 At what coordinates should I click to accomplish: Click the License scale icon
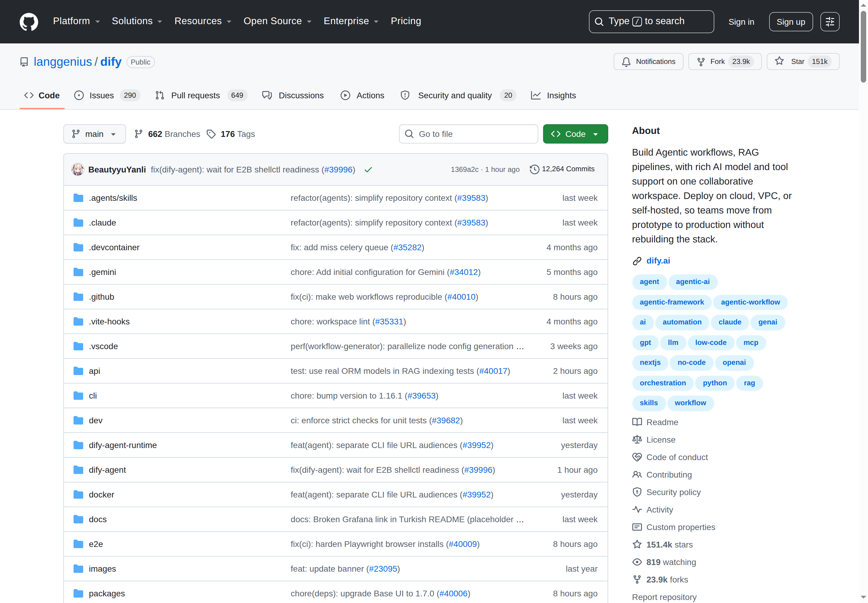[637, 439]
